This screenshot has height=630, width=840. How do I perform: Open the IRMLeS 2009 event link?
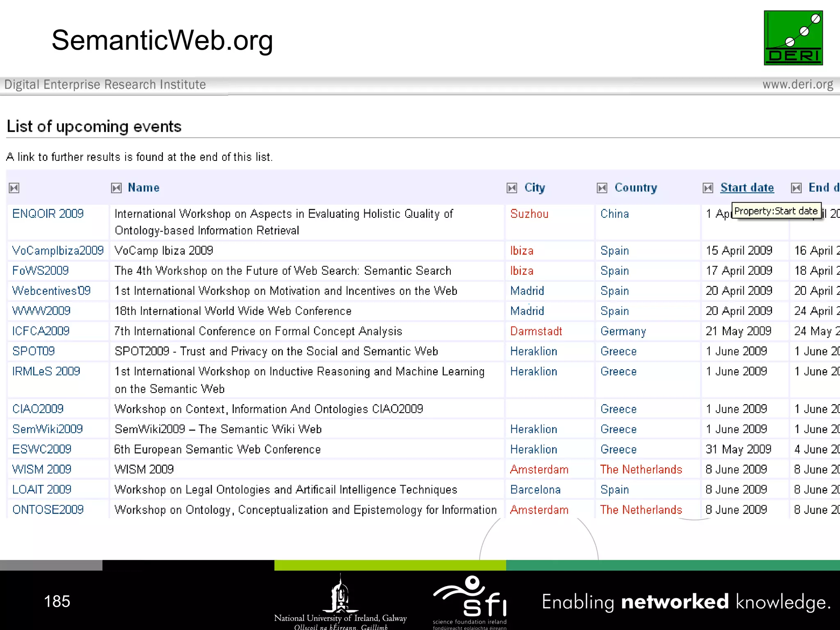coord(46,371)
